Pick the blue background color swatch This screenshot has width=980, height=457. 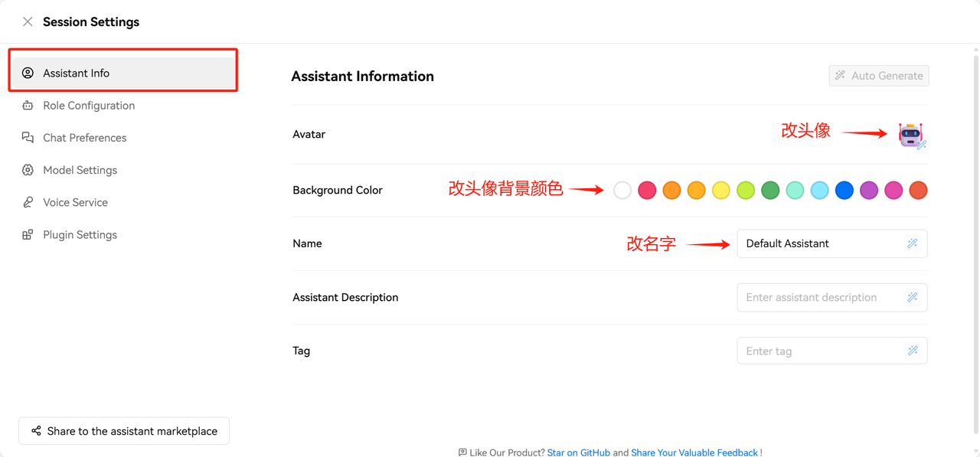[844, 190]
